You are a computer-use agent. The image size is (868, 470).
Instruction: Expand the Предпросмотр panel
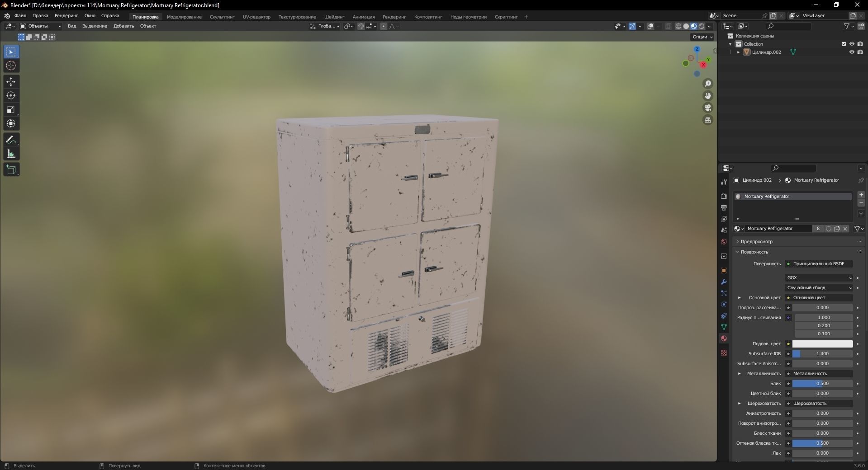[x=756, y=242]
